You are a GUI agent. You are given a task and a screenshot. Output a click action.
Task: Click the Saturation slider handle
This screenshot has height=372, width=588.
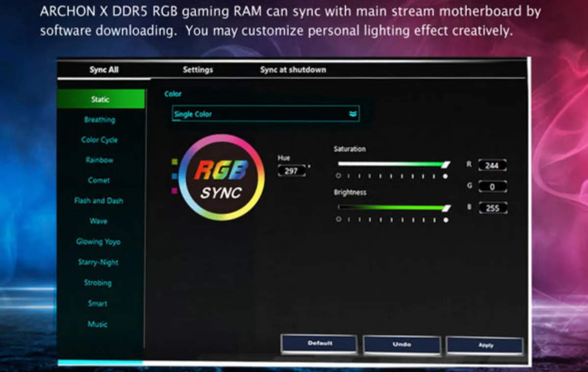click(446, 164)
